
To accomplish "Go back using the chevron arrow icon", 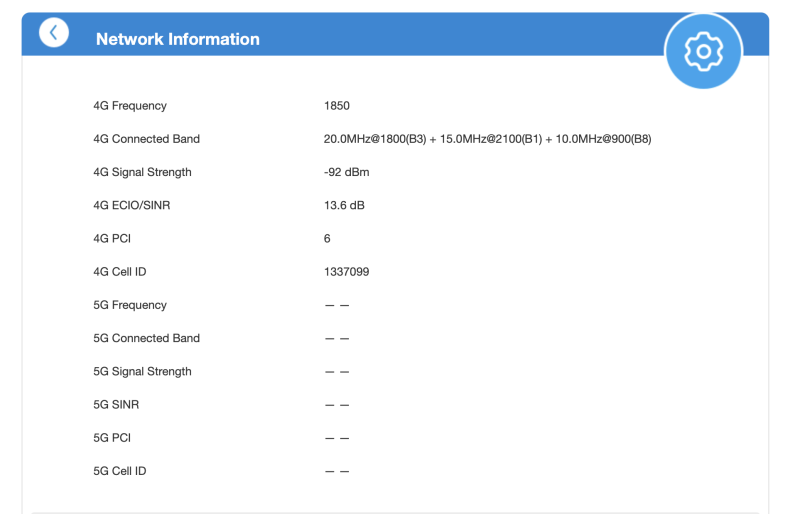I will pyautogui.click(x=54, y=33).
